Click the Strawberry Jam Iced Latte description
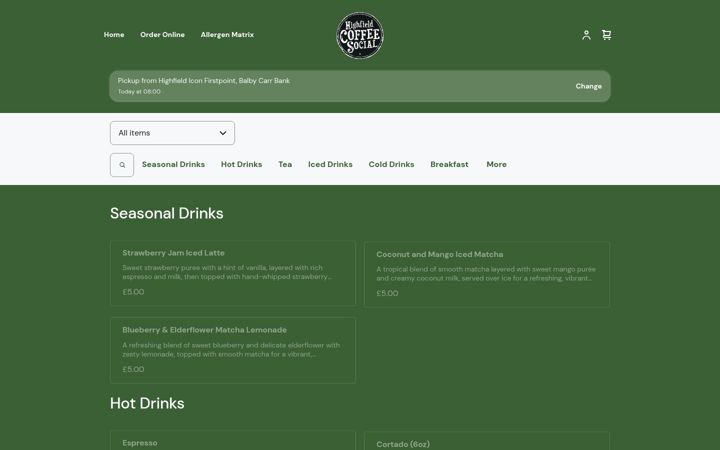 click(227, 272)
